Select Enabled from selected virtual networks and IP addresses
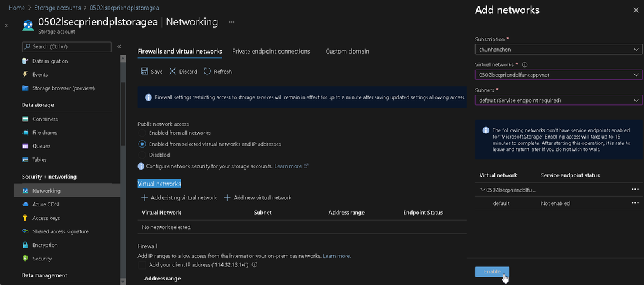Screen dimensions: 644x285 coord(142,144)
